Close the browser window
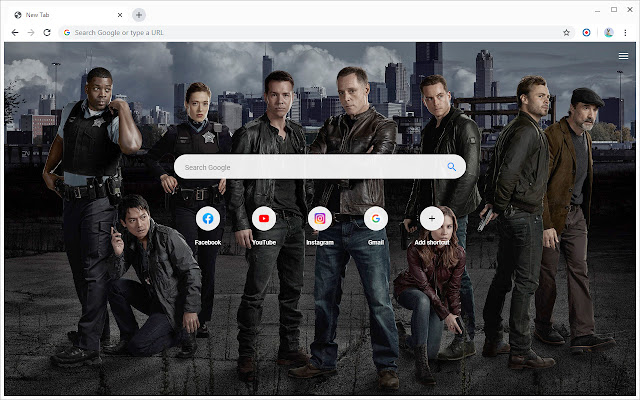The image size is (640, 400). click(x=630, y=9)
